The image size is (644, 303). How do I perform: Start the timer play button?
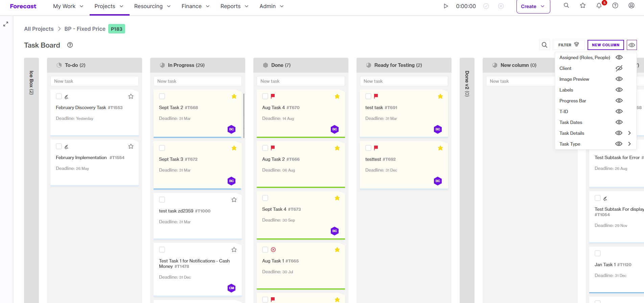pos(446,6)
